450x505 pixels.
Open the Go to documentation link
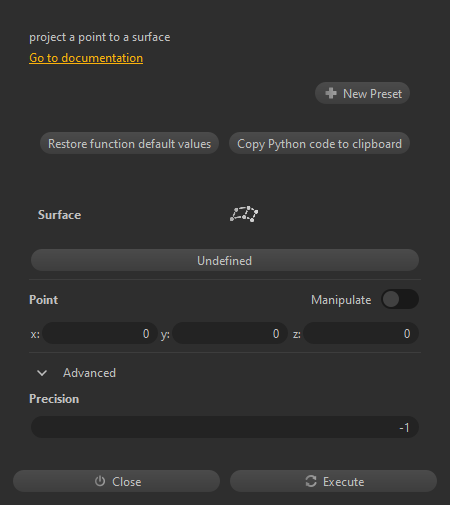click(x=86, y=58)
